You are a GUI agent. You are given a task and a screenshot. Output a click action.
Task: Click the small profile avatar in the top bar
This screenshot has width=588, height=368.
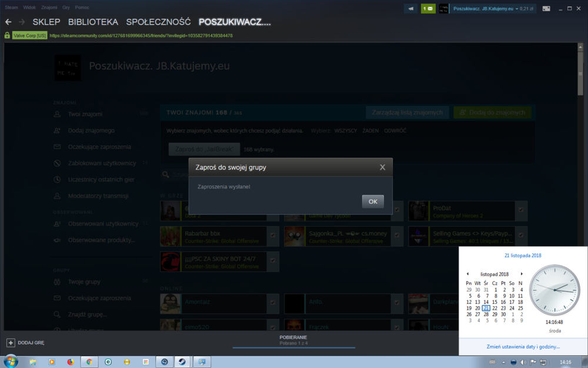coord(443,9)
